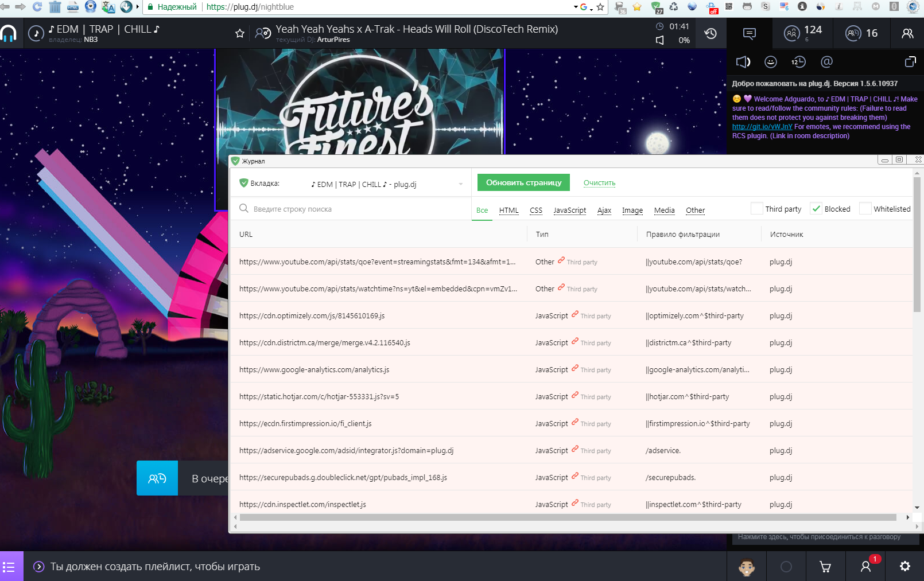Click the user avatar in bottom bar
924x581 pixels.
click(x=747, y=566)
